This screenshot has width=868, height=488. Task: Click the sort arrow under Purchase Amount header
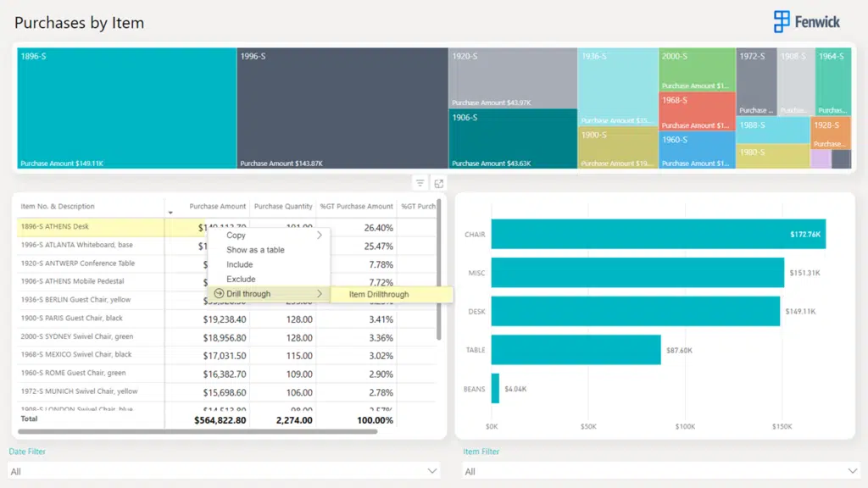coord(170,213)
